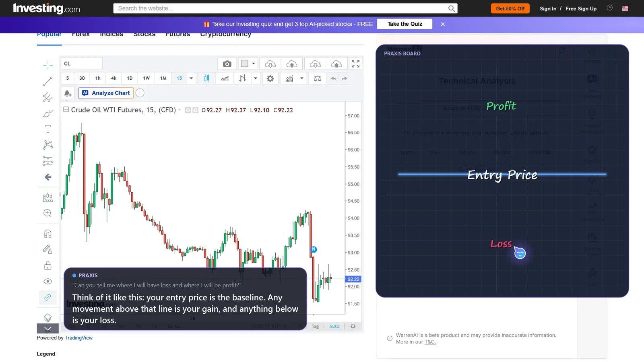The height and width of the screenshot is (362, 644).
Task: Click the info icon beside Analyze Chart
Action: [140, 93]
